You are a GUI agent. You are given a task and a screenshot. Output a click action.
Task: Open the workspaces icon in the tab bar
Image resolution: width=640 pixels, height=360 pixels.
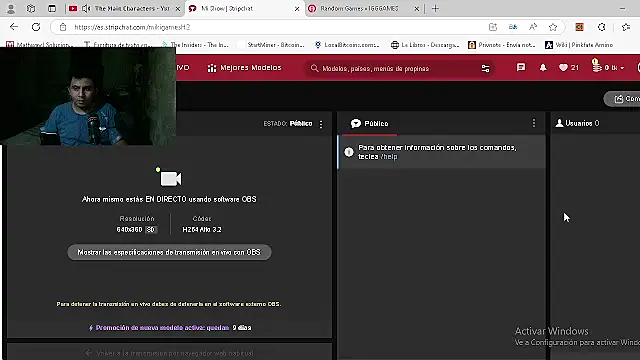coord(31,8)
